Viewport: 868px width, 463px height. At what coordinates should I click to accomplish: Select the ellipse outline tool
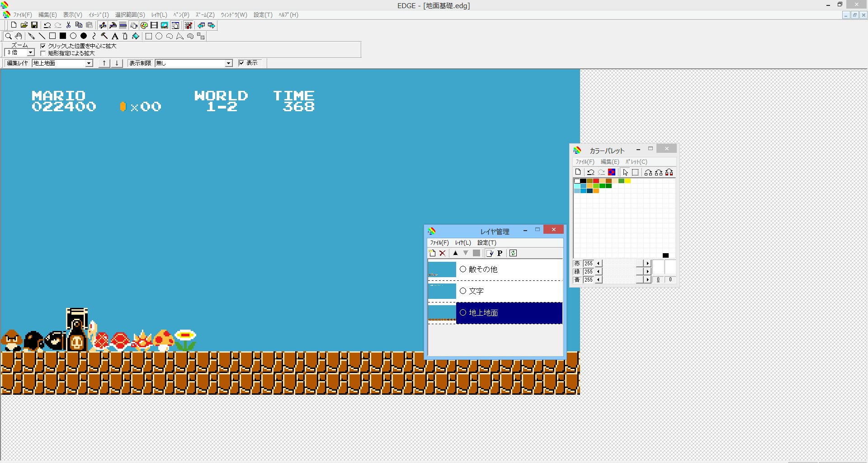pos(73,36)
